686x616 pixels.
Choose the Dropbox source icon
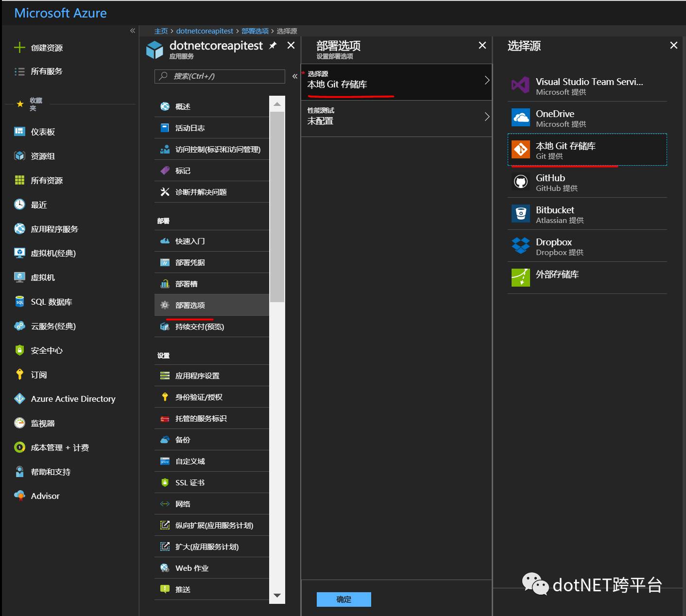pyautogui.click(x=521, y=245)
